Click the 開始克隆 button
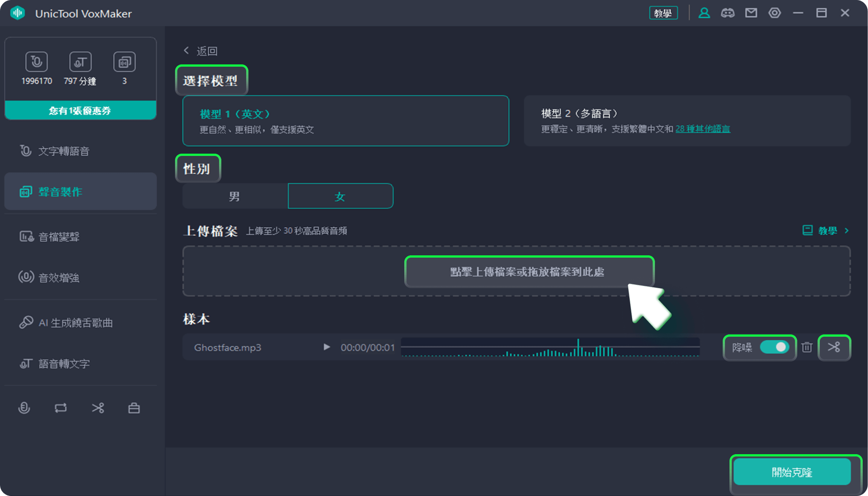The image size is (868, 496). tap(792, 472)
